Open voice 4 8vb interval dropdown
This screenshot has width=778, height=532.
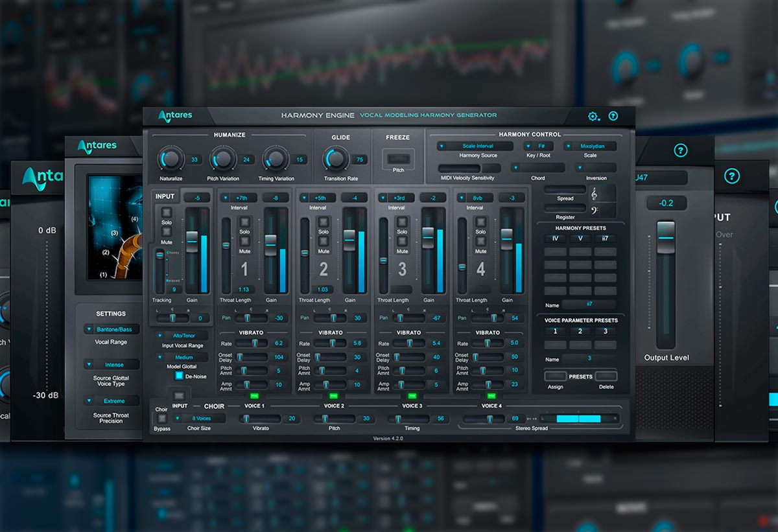475,198
